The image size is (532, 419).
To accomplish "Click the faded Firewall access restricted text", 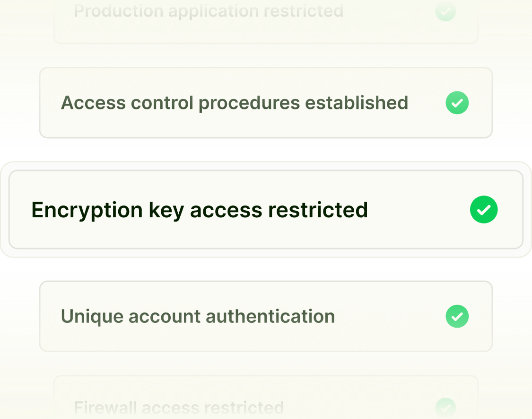I will (x=179, y=407).
